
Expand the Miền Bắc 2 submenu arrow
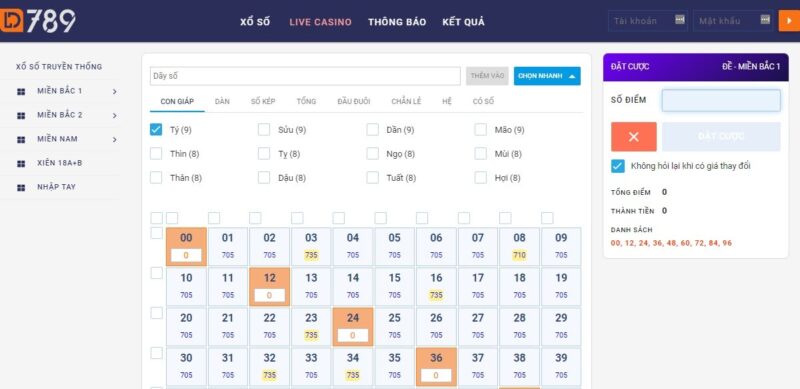point(115,116)
